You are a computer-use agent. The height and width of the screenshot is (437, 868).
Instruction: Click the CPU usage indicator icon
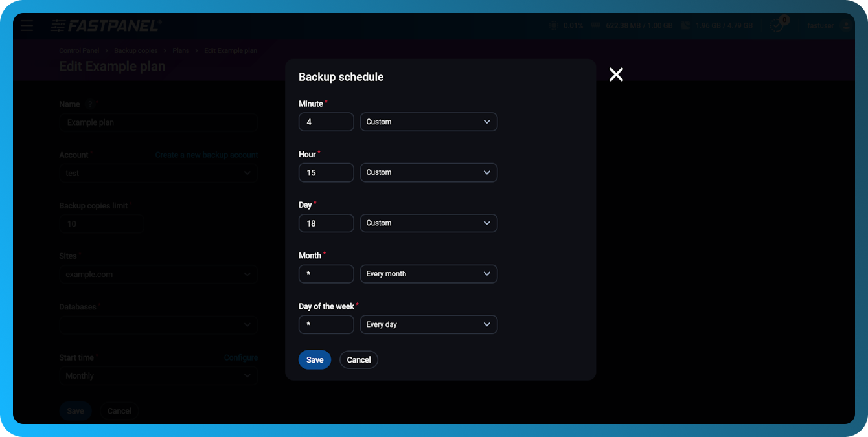pos(554,25)
